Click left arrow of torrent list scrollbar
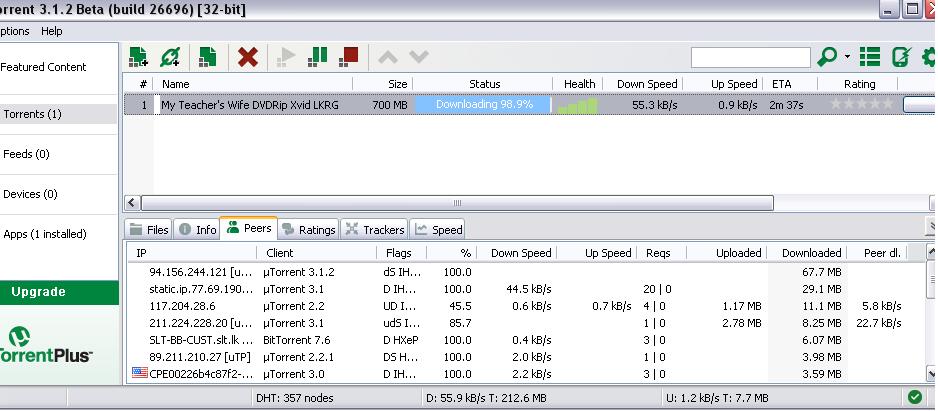This screenshot has height=411, width=938. [x=132, y=203]
